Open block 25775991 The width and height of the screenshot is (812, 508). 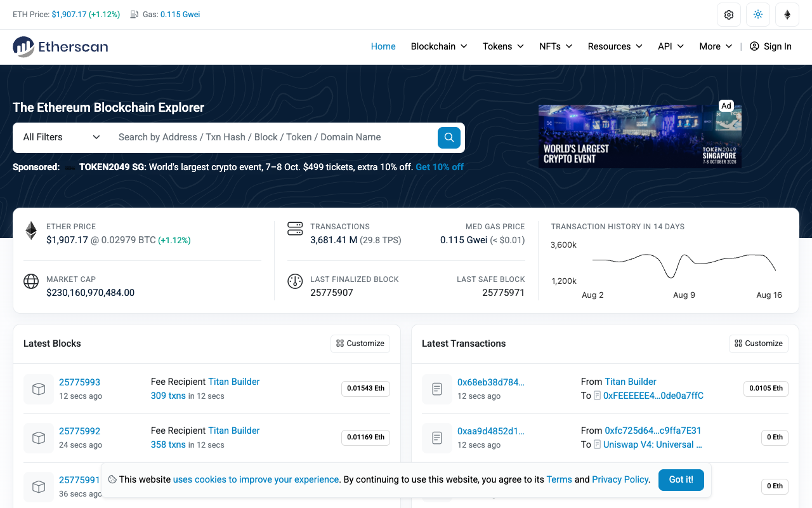tap(79, 480)
